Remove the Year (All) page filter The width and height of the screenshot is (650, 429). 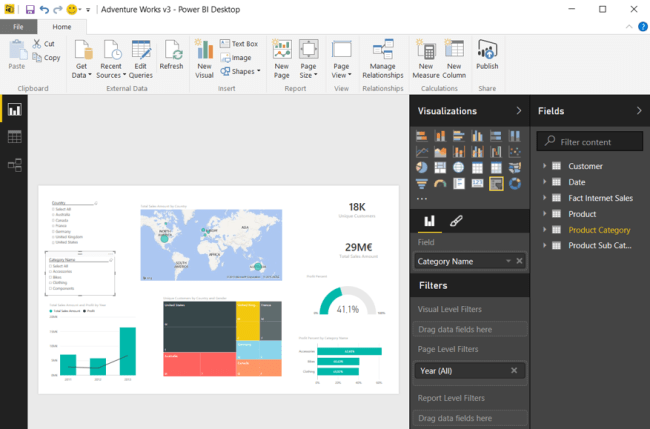point(514,370)
